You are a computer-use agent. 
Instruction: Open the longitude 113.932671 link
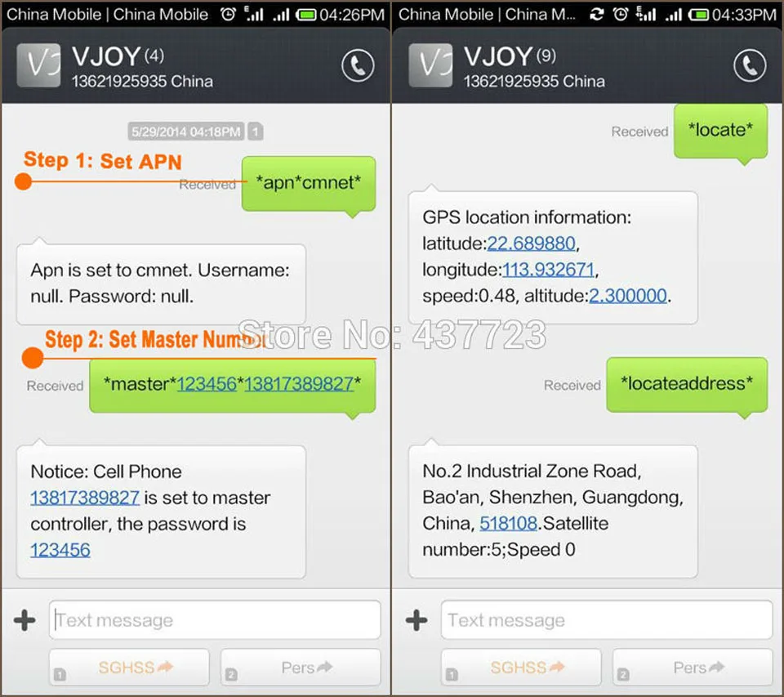(x=548, y=270)
